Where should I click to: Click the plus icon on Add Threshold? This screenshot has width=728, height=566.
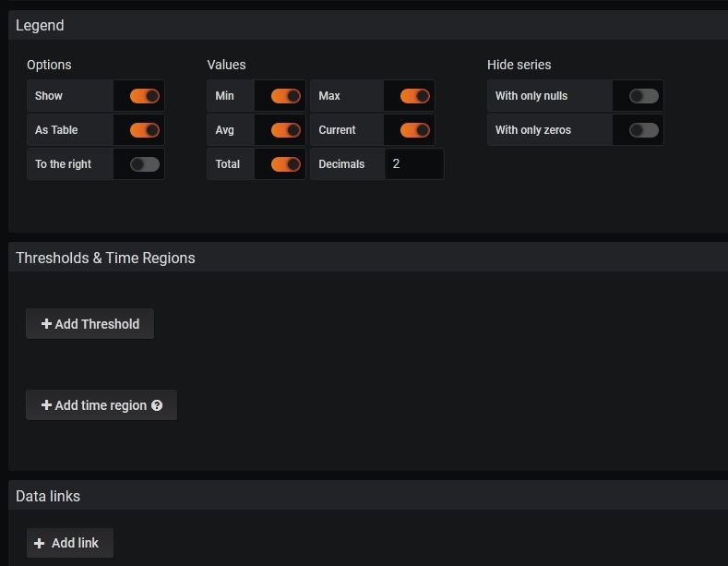[46, 324]
